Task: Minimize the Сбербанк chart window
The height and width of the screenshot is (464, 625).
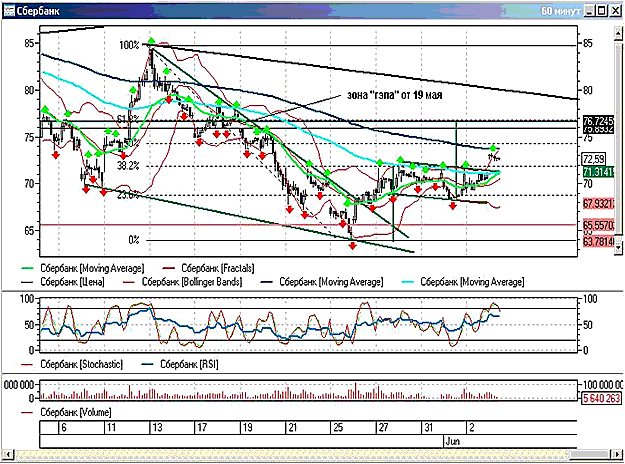Action: click(590, 11)
